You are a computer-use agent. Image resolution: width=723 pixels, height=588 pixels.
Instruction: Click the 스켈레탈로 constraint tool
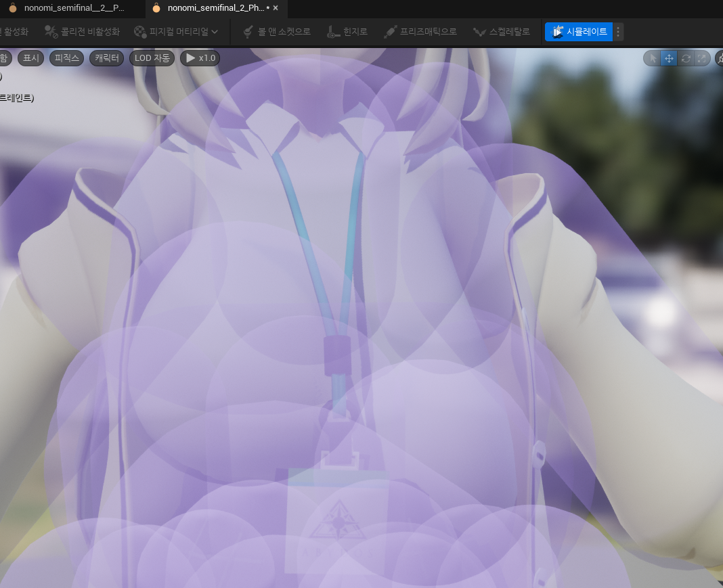(502, 32)
